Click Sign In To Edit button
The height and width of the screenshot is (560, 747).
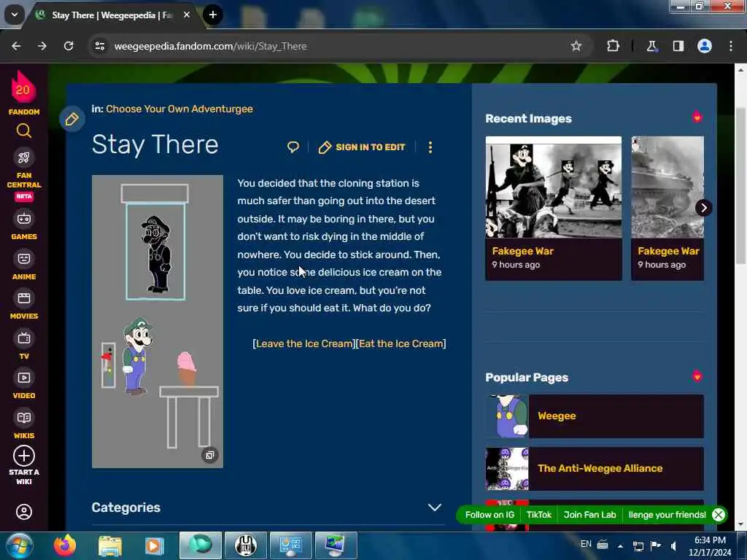(x=362, y=147)
